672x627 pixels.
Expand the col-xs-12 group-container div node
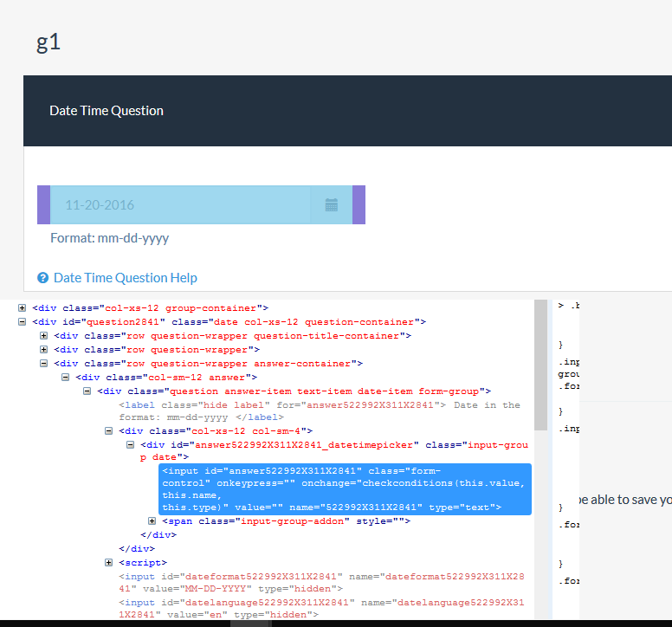pyautogui.click(x=23, y=308)
